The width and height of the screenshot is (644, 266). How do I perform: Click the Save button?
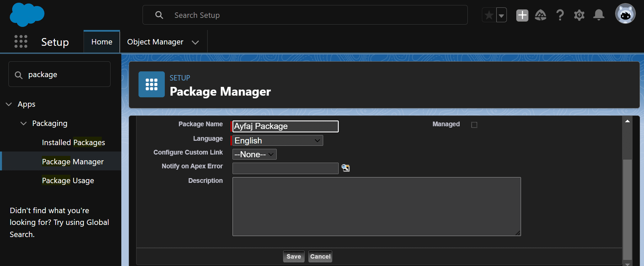(294, 257)
